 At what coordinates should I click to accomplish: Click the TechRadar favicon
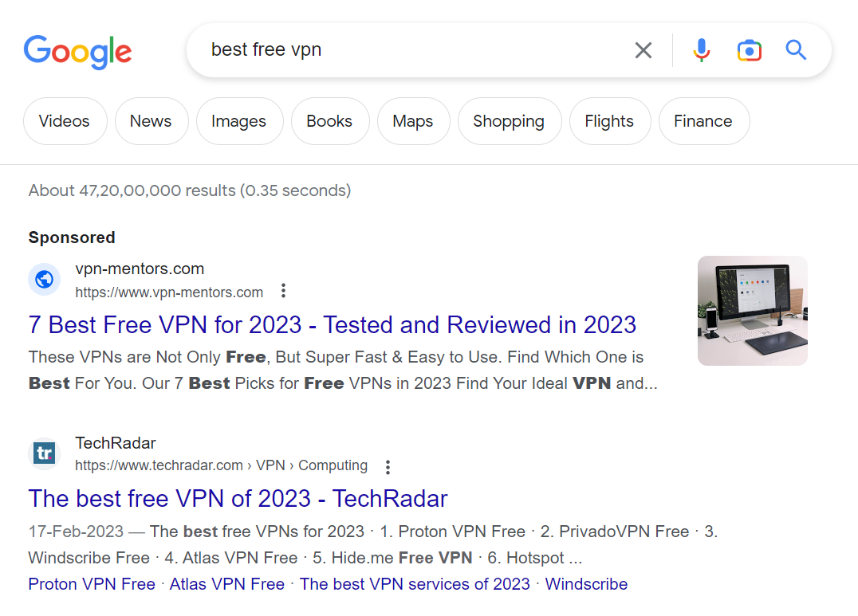click(x=45, y=453)
